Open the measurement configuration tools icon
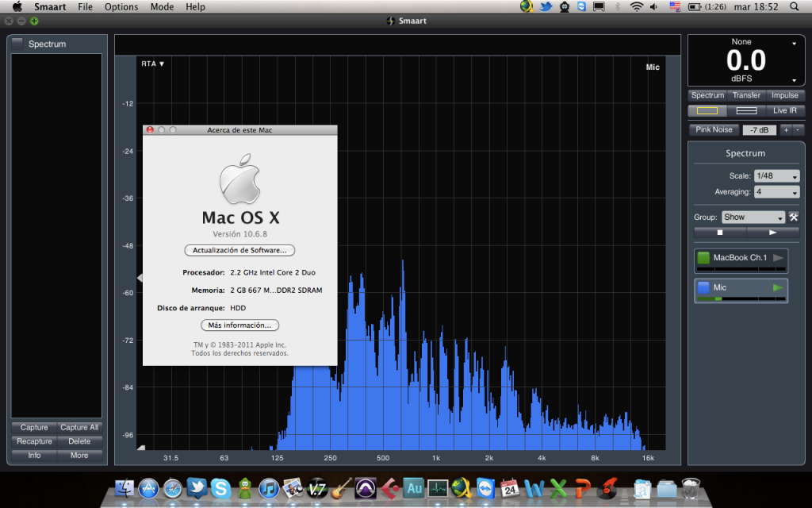812x508 pixels. click(793, 217)
